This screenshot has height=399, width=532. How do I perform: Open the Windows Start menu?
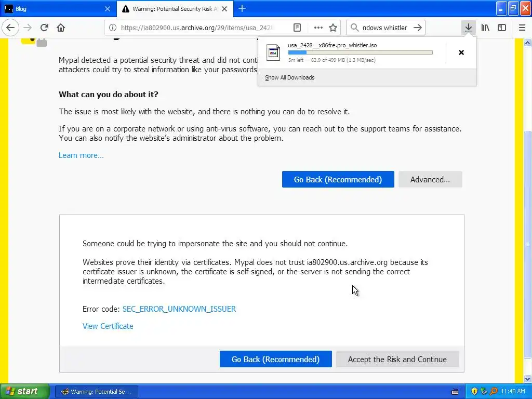coord(24,391)
